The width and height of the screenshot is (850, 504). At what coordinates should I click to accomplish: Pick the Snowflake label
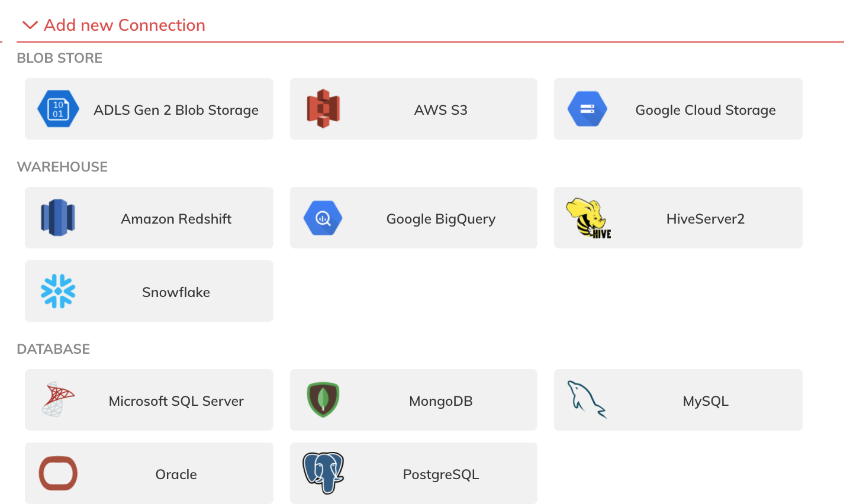pyautogui.click(x=176, y=292)
